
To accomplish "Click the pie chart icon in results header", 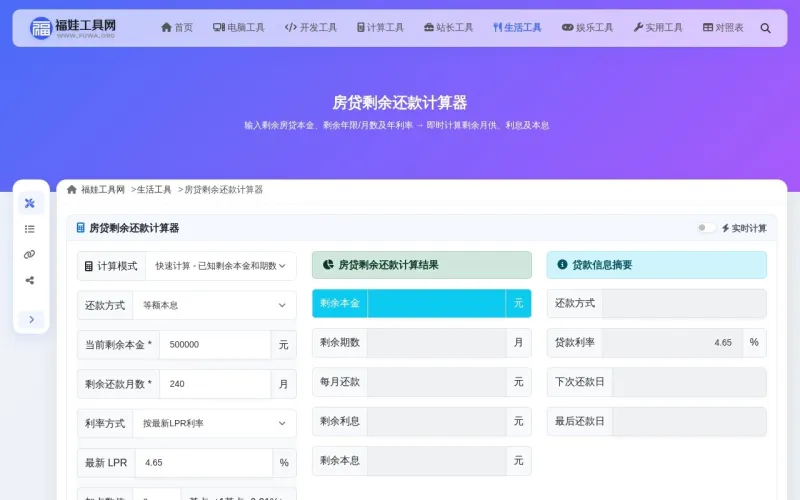I will tap(328, 264).
